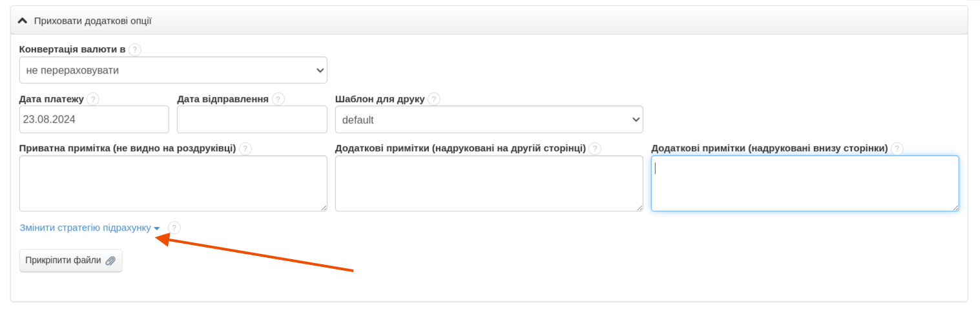This screenshot has width=980, height=329.
Task: Click help icon for second-page Додаткові примітки
Action: click(594, 149)
